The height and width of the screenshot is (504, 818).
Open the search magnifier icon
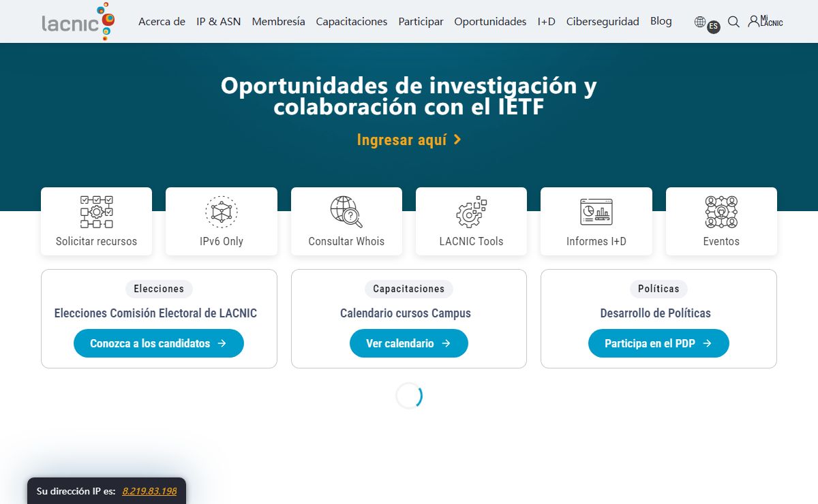point(733,22)
